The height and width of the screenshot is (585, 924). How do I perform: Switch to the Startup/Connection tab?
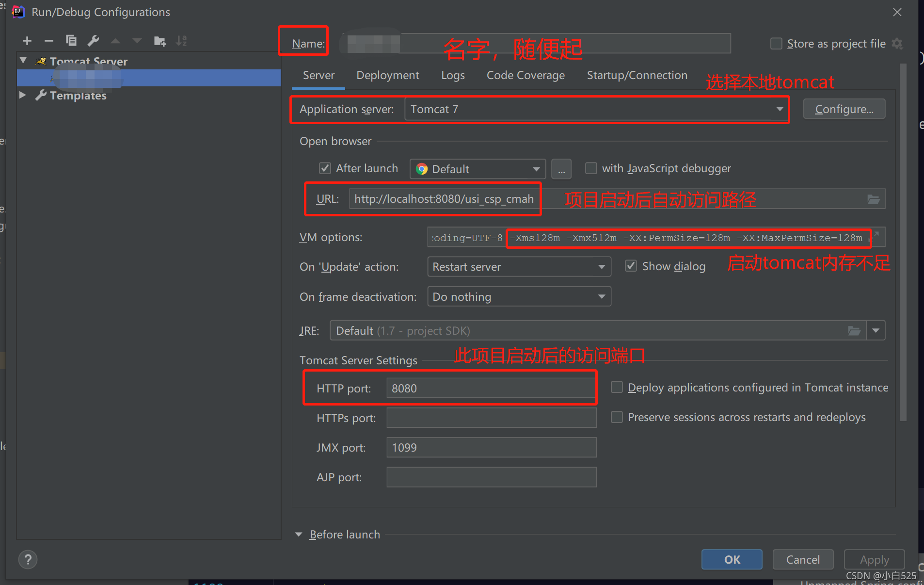tap(637, 76)
